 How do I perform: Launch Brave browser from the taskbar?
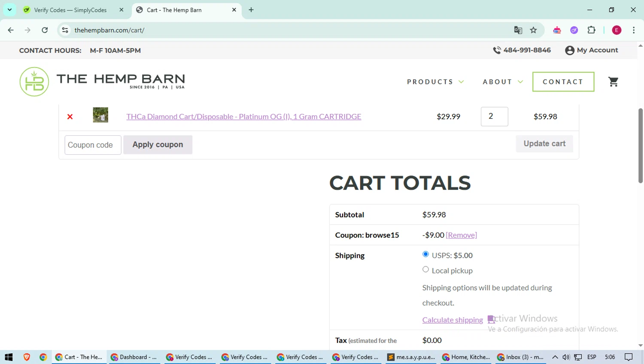pos(27,357)
